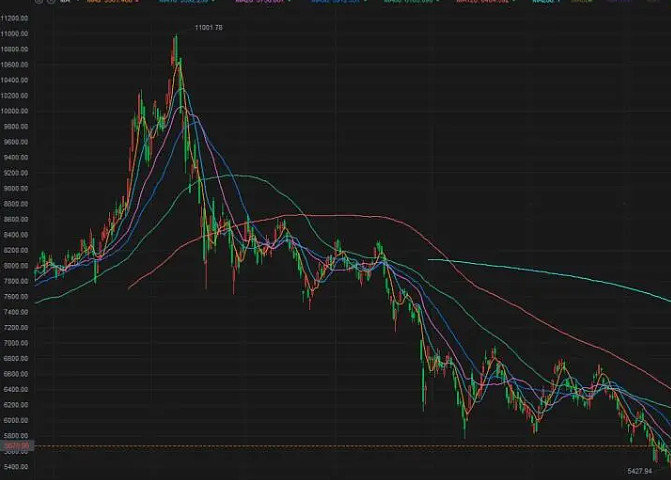Select the magenta MA20 legend entry
The height and width of the screenshot is (480, 671).
(x=262, y=2)
